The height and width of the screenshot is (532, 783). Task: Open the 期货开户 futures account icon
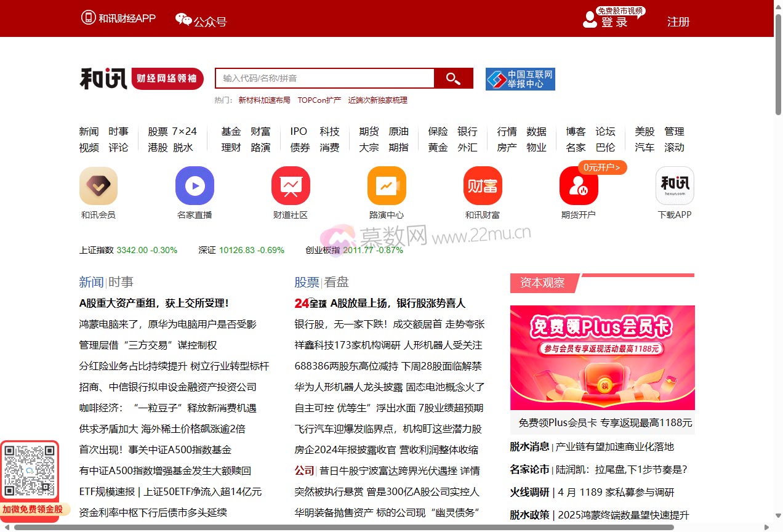578,185
